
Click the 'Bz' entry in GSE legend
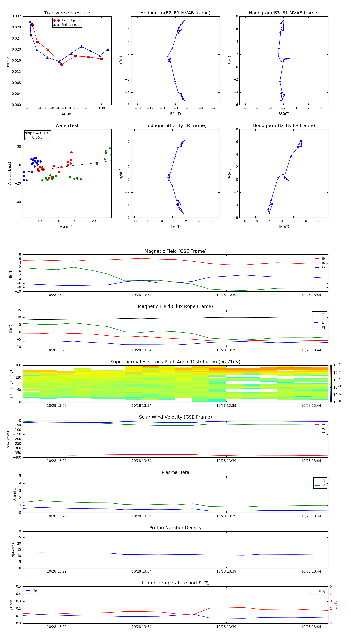(x=320, y=267)
